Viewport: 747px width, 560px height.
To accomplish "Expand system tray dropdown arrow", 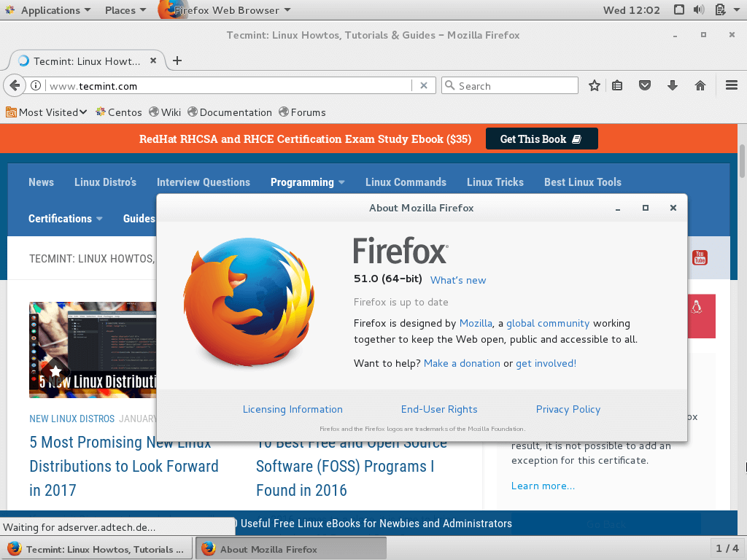I will tap(737, 10).
